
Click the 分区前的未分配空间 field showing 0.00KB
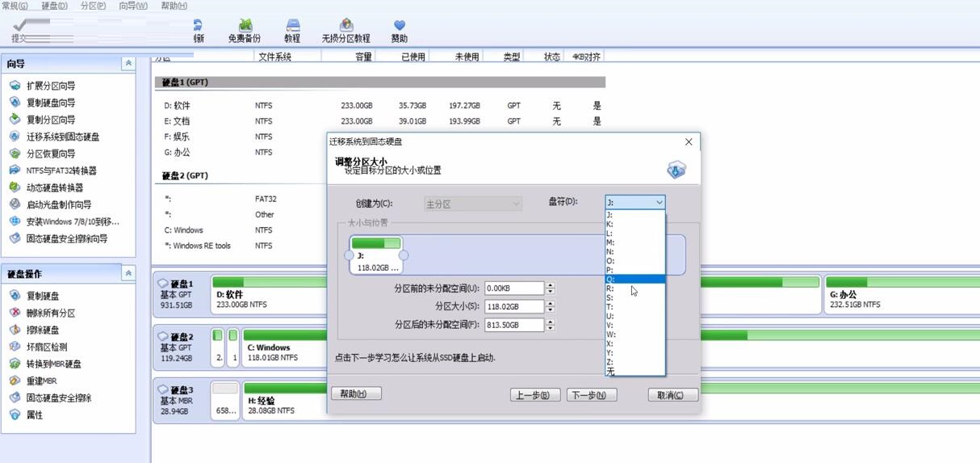click(x=514, y=288)
